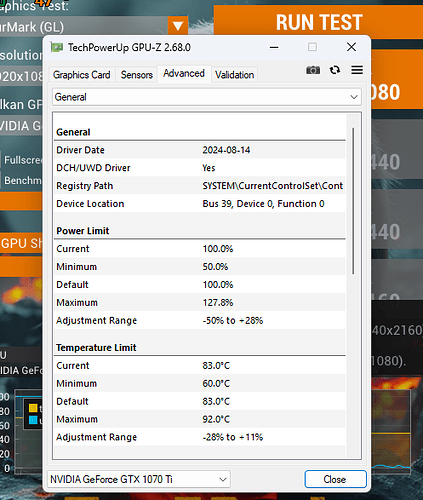Click the GPU-Z refresh icon

pyautogui.click(x=335, y=70)
